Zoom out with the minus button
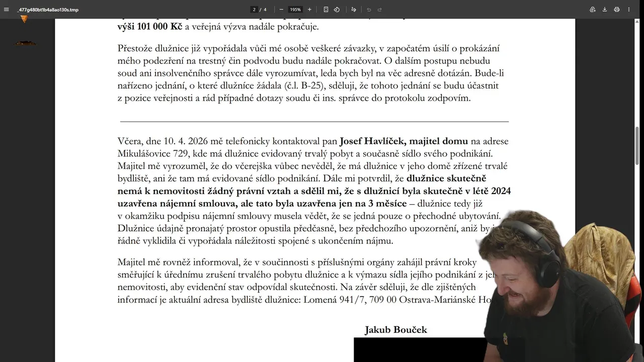 (x=281, y=10)
